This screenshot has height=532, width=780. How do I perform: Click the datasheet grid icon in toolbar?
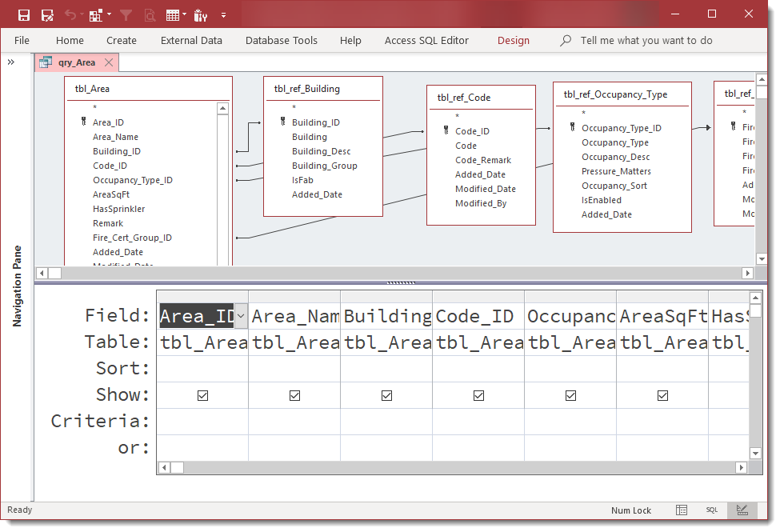coord(173,15)
